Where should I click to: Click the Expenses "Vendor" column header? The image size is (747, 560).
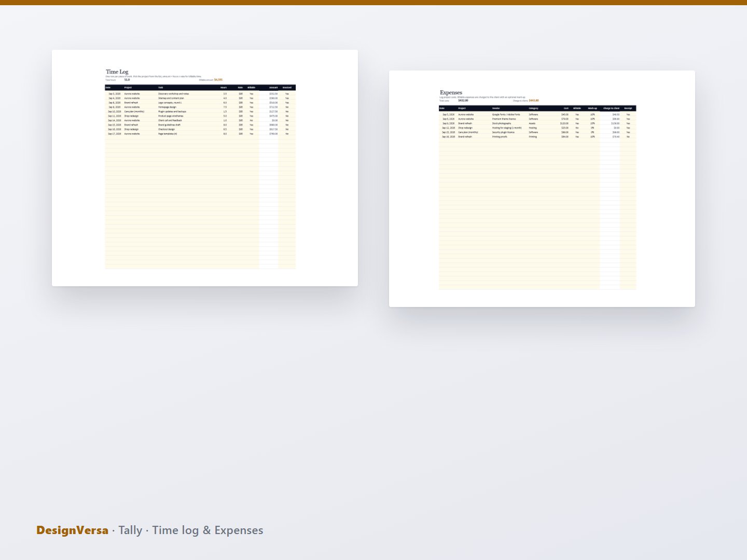pos(496,108)
